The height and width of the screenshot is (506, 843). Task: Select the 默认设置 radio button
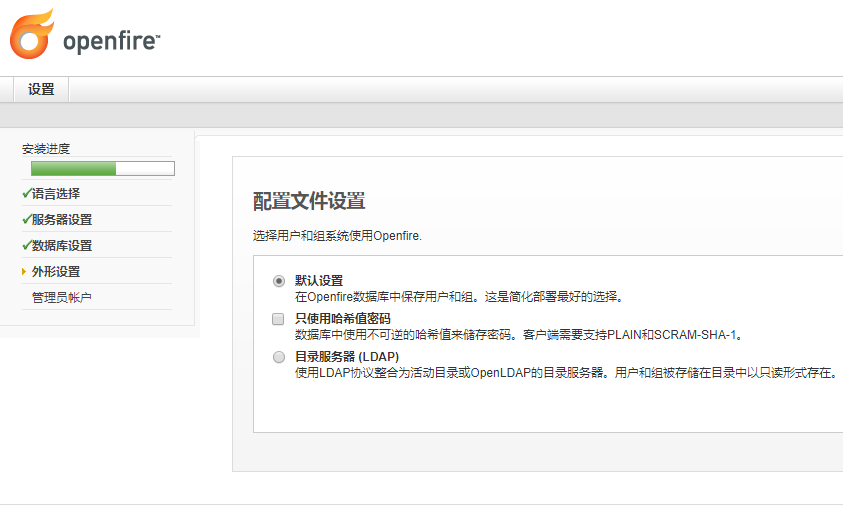click(x=278, y=281)
